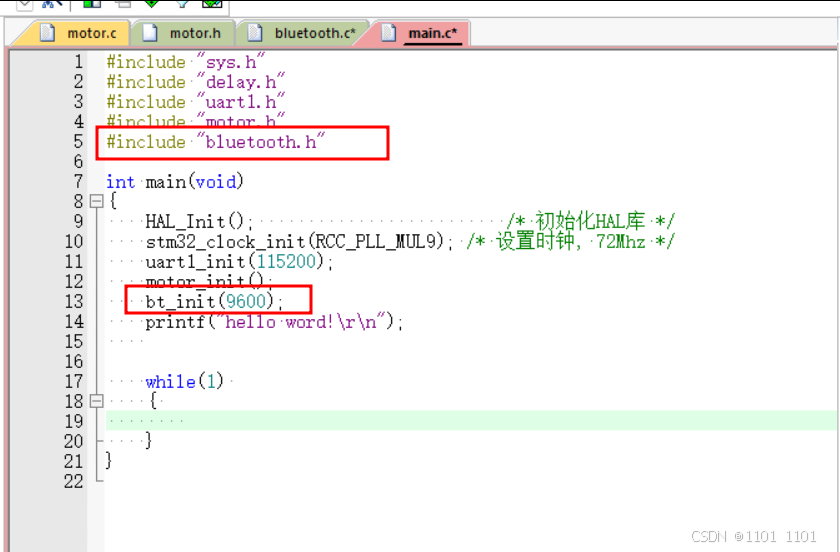Image resolution: width=840 pixels, height=552 pixels.
Task: Click the 初始化HAL库 comment
Action: point(590,221)
